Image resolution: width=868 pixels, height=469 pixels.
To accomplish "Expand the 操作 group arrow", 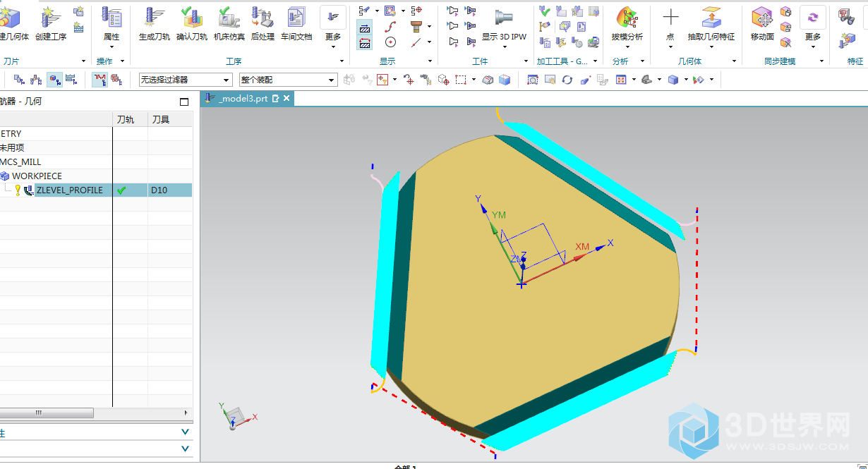I will pos(121,61).
